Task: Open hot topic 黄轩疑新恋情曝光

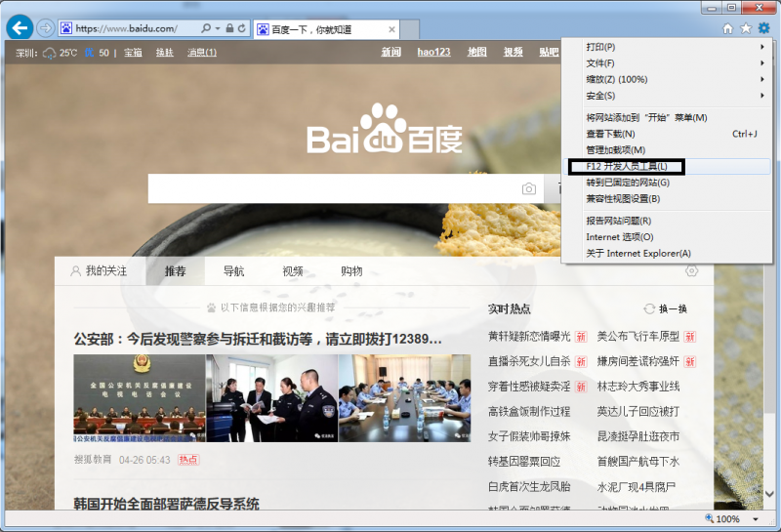Action: tap(529, 337)
